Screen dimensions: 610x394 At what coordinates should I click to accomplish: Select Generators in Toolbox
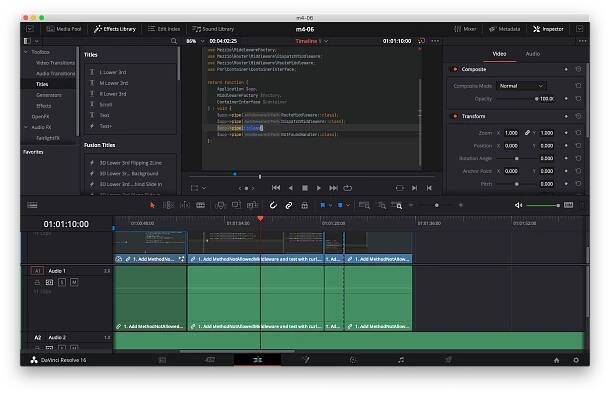point(49,95)
